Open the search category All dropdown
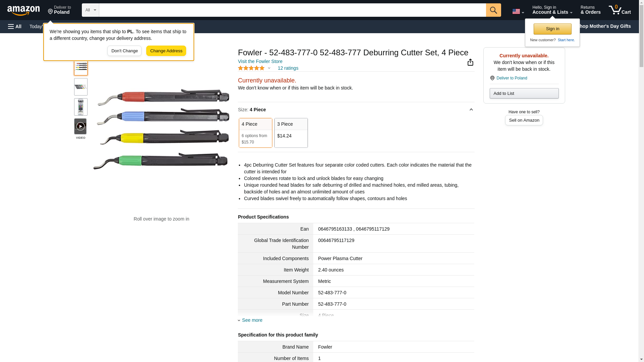The height and width of the screenshot is (362, 644). pyautogui.click(x=90, y=10)
